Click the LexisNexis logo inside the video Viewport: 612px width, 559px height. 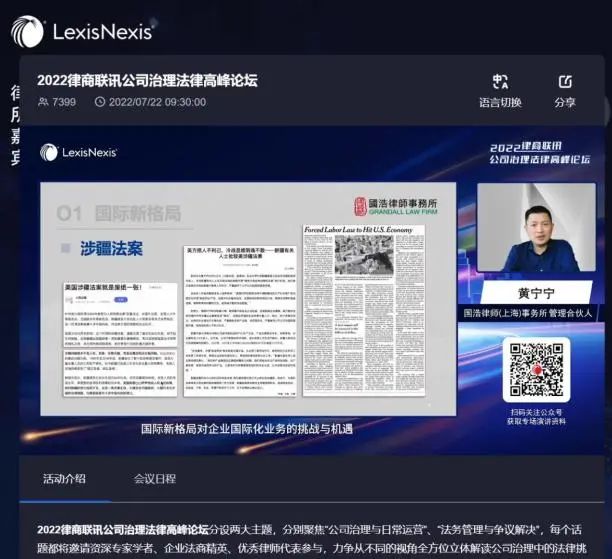coord(78,152)
